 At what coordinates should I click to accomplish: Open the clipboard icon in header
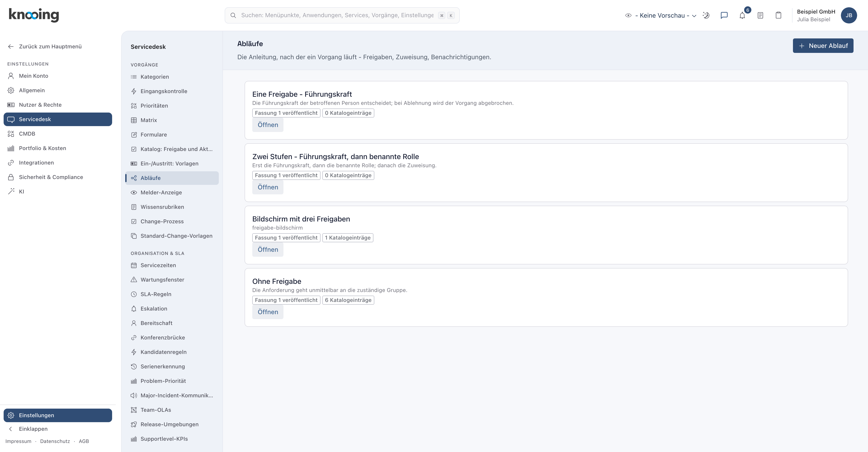click(778, 15)
